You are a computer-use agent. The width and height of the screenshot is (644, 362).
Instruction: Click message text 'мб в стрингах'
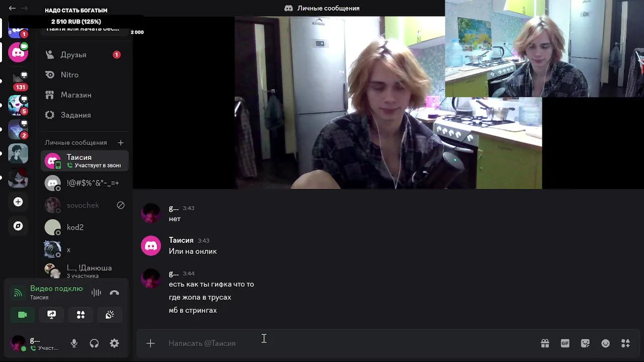193,310
